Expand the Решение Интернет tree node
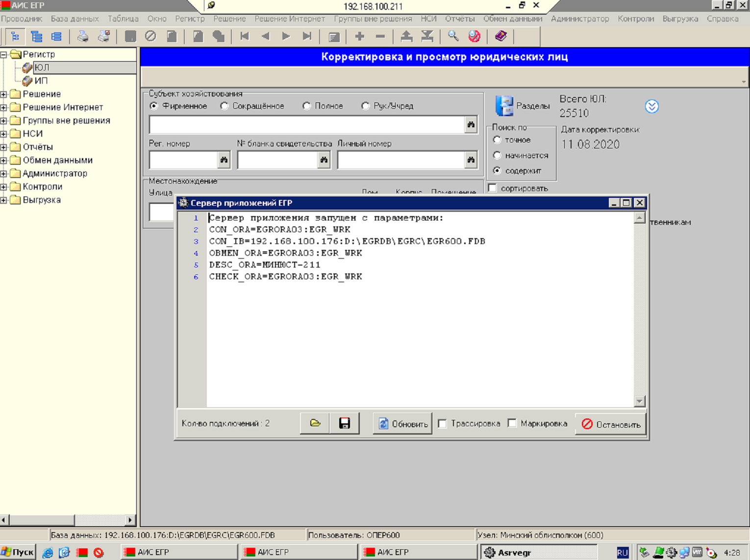This screenshot has height=560, width=750. tap(3, 107)
